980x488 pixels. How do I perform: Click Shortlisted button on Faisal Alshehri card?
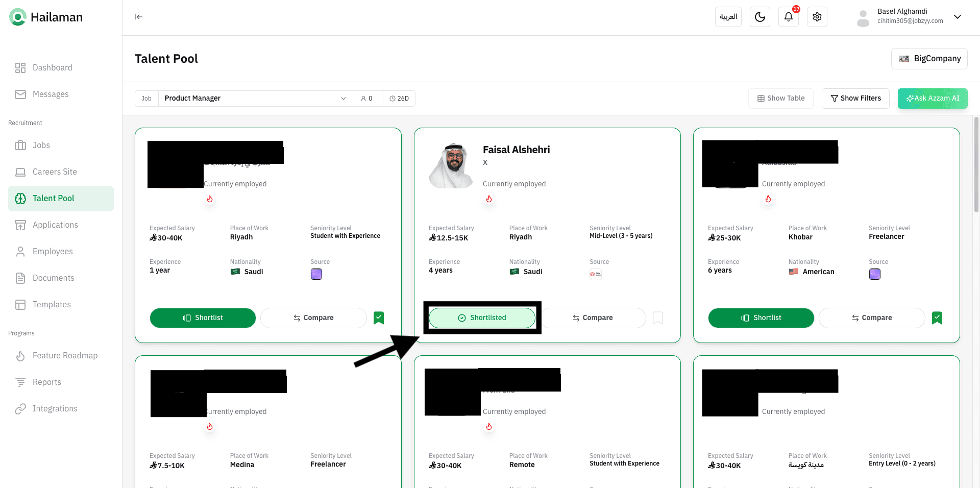tap(482, 318)
